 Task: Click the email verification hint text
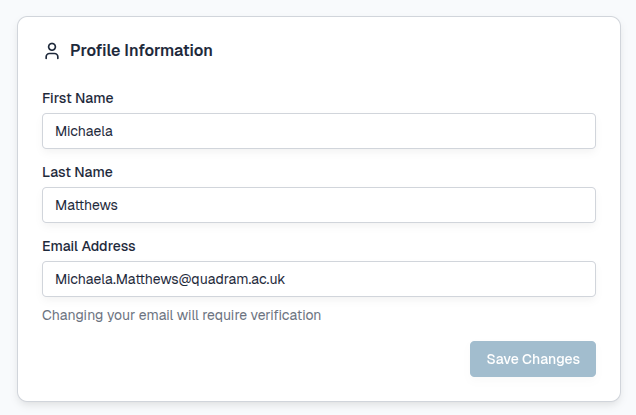coord(181,315)
